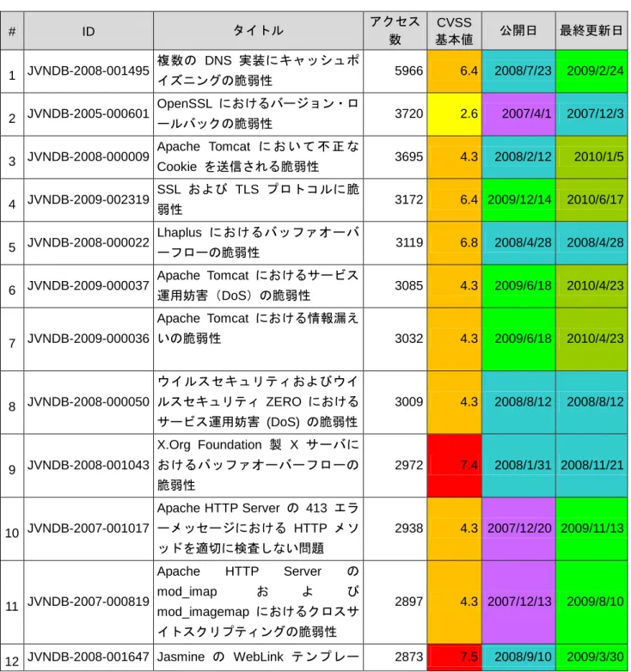
Task: Select access count 3009
Action: [395, 402]
